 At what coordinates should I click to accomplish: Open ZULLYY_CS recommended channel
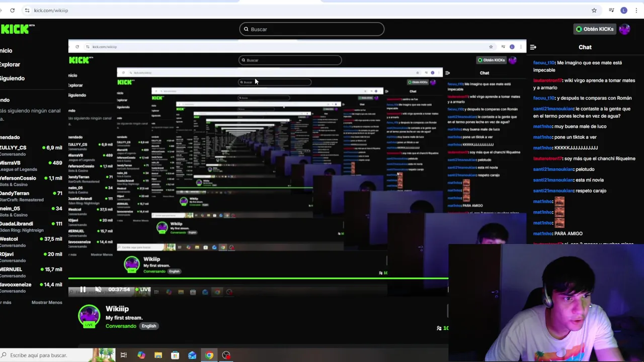pos(31,151)
